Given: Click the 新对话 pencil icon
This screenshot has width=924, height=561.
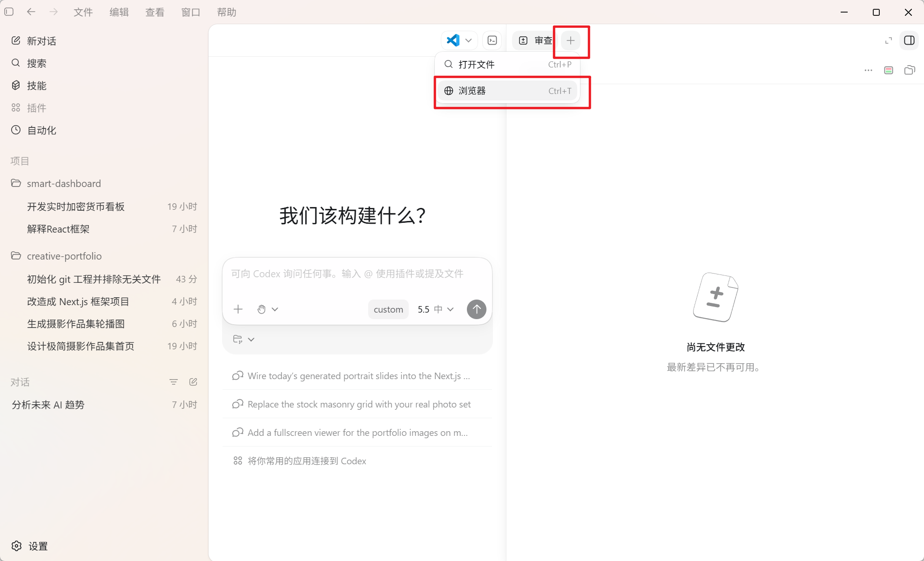Looking at the screenshot, I should point(16,40).
